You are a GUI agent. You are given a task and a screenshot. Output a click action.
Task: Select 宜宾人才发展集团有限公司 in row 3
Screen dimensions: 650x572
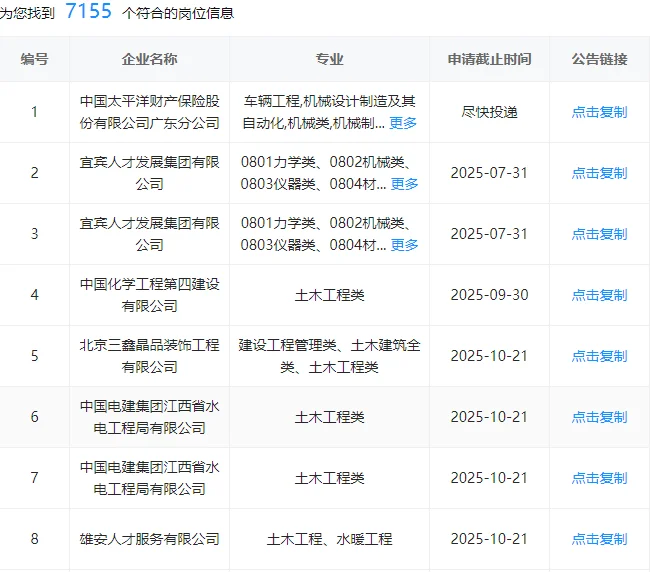point(149,234)
